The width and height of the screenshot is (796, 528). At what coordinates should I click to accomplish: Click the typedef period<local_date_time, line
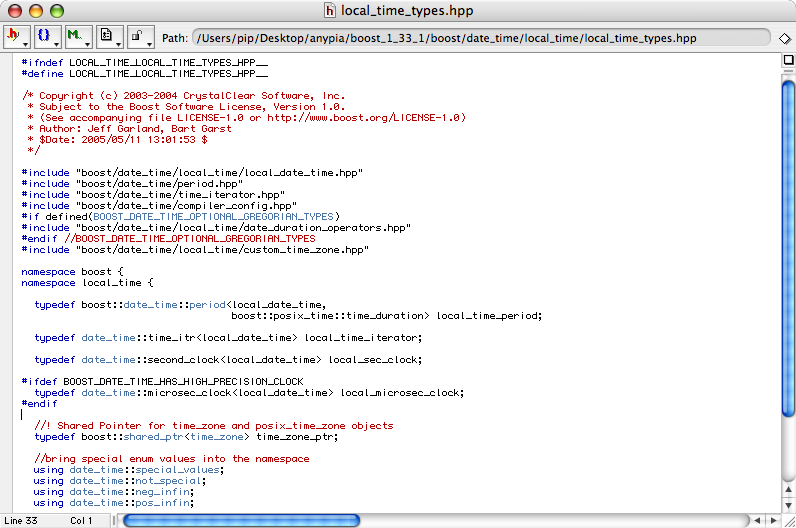click(180, 305)
